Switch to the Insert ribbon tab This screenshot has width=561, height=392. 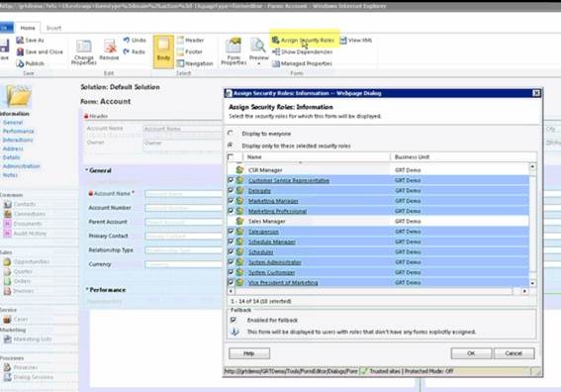[x=53, y=28]
